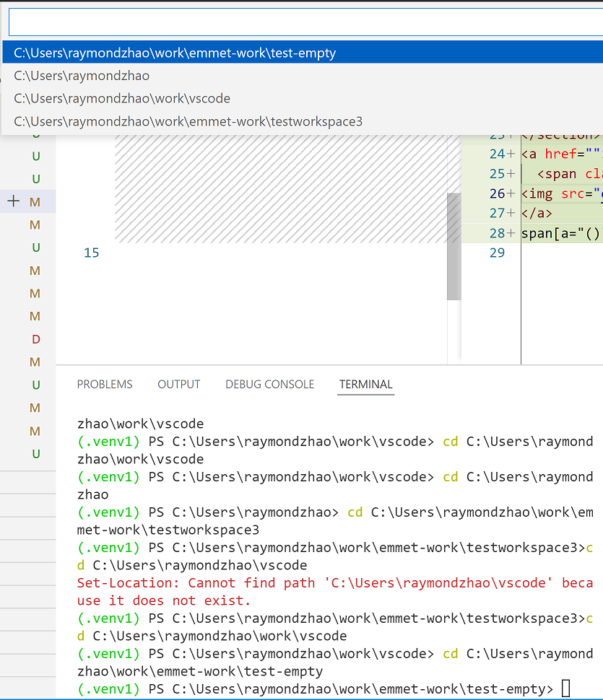Click the topmost green U untracked badge

35,156
